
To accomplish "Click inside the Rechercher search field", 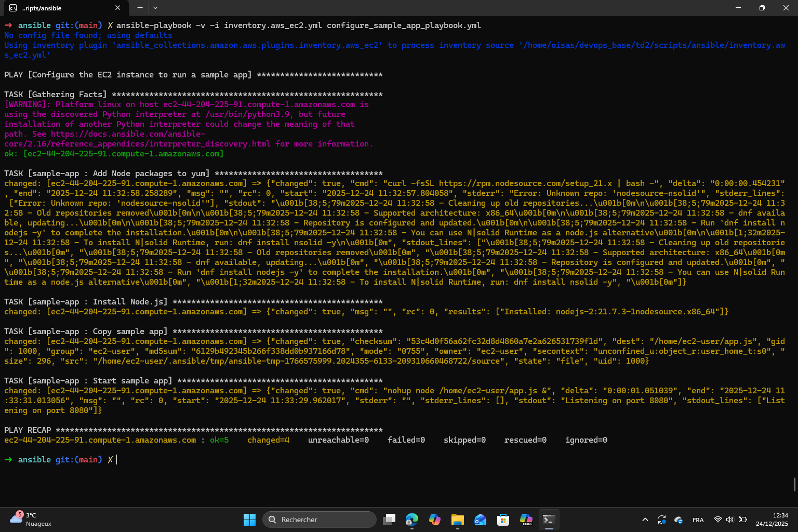I will 319,519.
